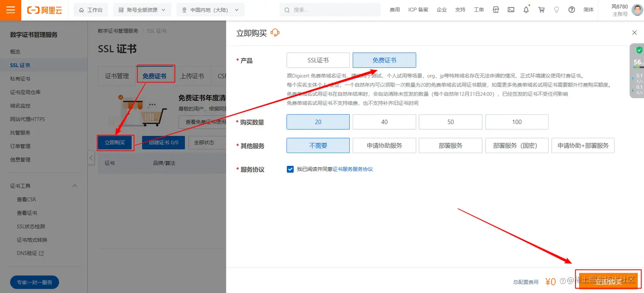
Task: Click the 工作台 workbench button
Action: [x=91, y=10]
